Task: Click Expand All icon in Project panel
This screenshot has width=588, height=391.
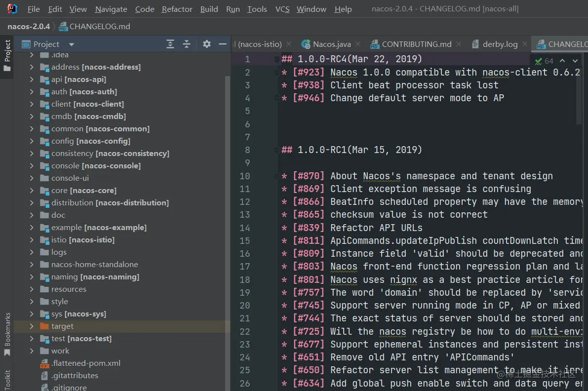Action: tap(170, 44)
